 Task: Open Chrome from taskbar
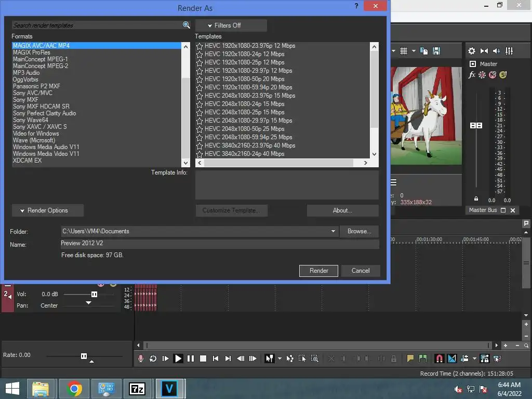pyautogui.click(x=74, y=389)
